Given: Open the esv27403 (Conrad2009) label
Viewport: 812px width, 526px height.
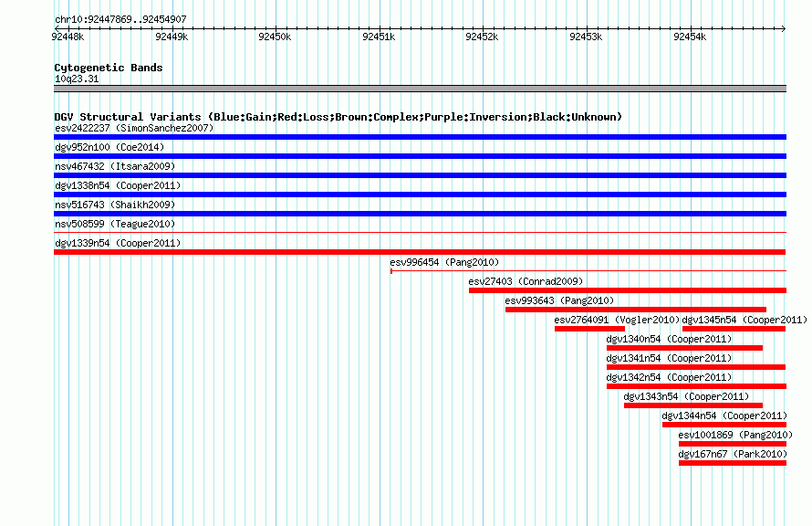Looking at the screenshot, I should coord(526,281).
